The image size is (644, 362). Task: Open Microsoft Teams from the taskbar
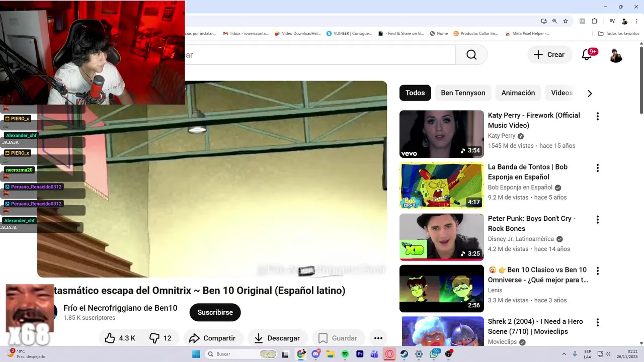374,354
